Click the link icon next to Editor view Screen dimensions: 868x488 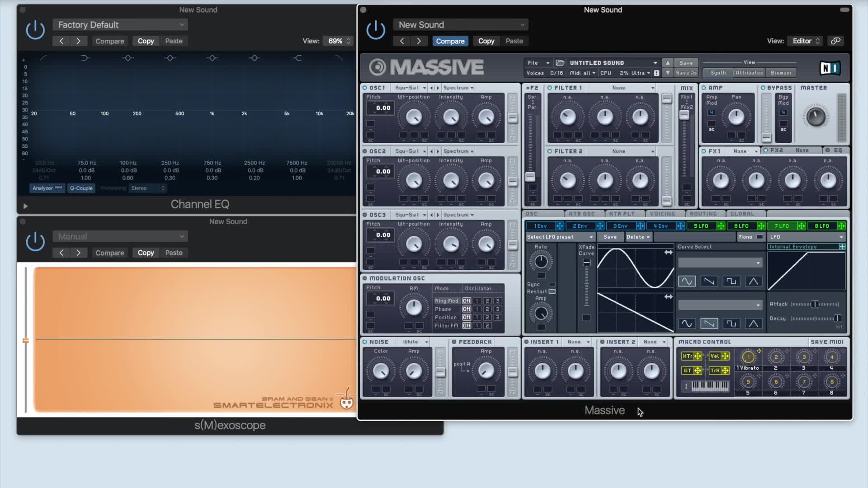click(x=835, y=41)
